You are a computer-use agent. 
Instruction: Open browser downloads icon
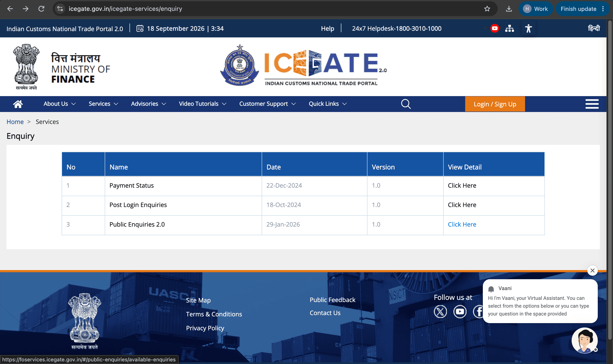pos(509,9)
